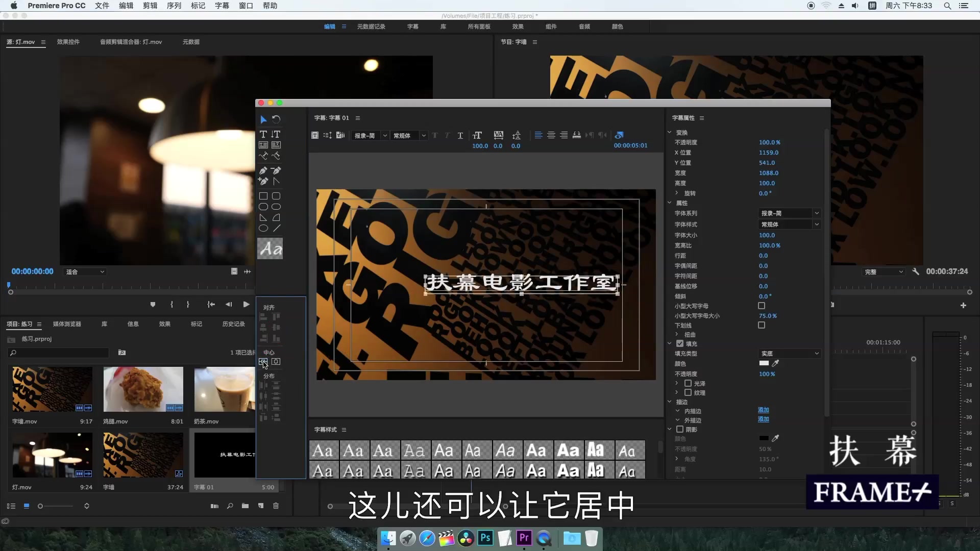Open the 序列 menu
The image size is (980, 551).
(x=174, y=6)
